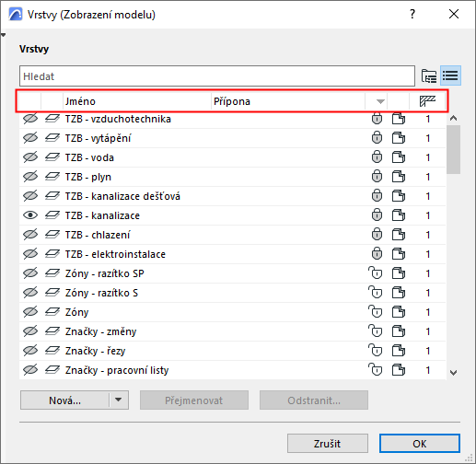Show the Zóny - razítko S layer
This screenshot has height=464, width=476.
tap(30, 293)
